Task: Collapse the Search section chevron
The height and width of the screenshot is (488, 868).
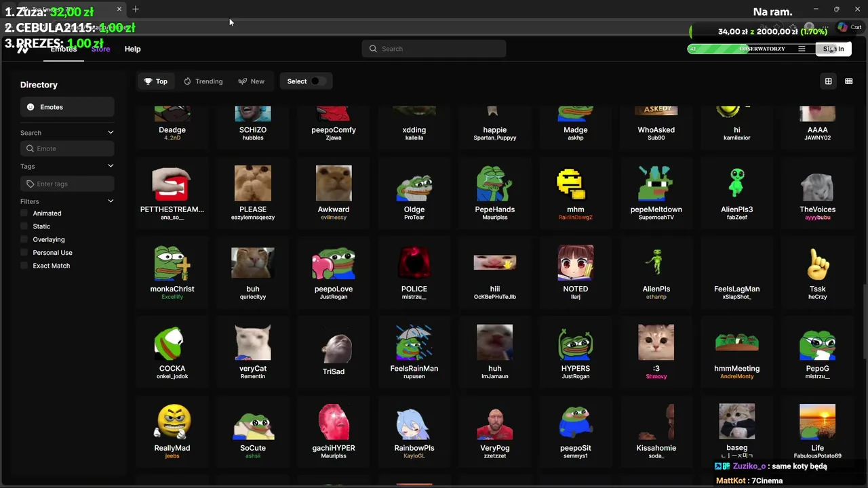Action: (x=111, y=133)
